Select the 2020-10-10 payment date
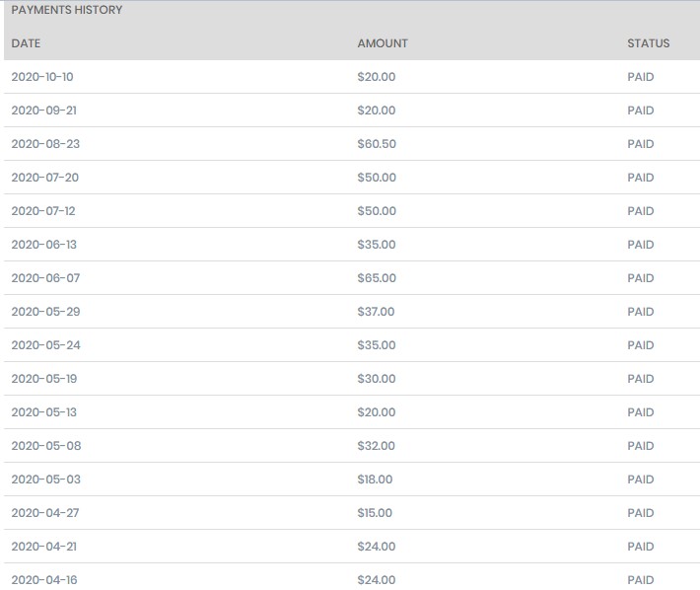The height and width of the screenshot is (590, 700). [x=42, y=77]
